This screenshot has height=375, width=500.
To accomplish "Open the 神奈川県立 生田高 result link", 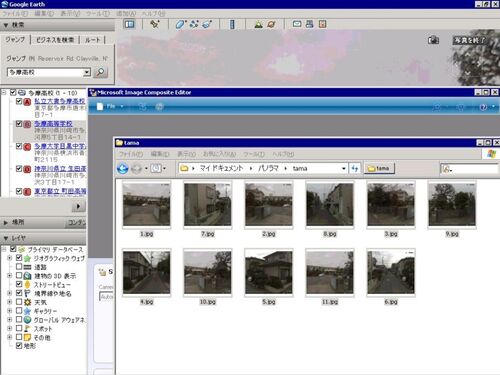I will click(60, 169).
